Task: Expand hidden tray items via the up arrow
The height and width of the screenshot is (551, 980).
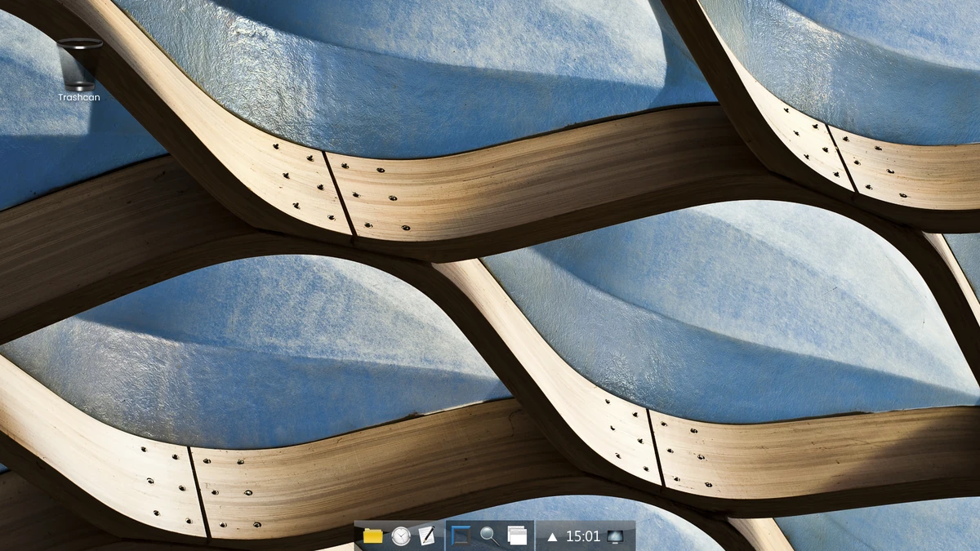Action: tap(553, 536)
